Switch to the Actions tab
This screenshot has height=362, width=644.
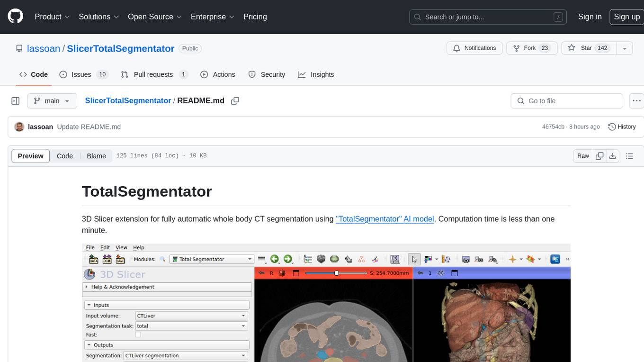218,74
